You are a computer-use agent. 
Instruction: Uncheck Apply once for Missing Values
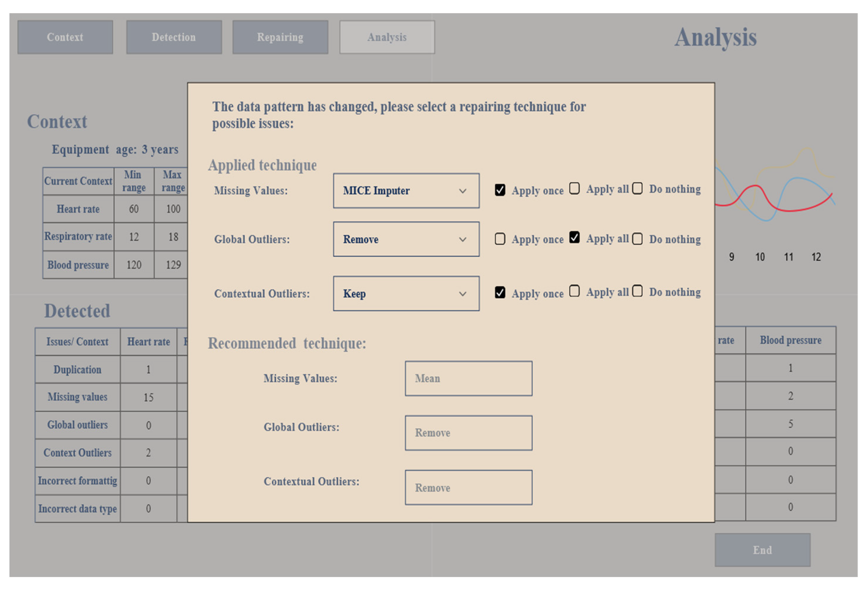(500, 190)
